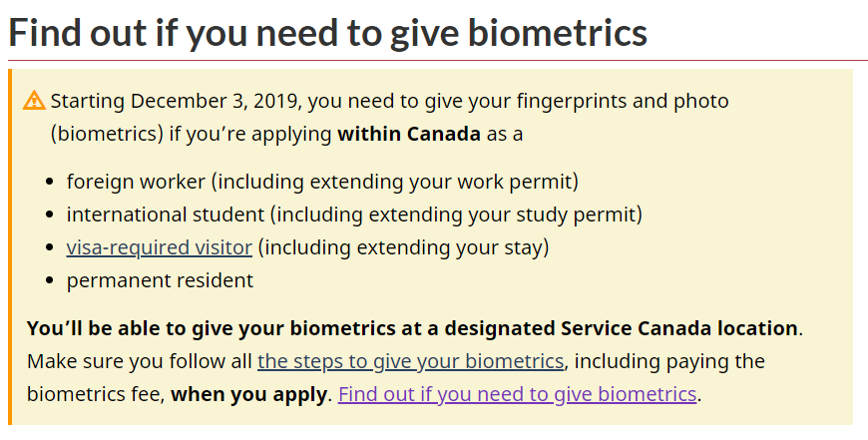Click the "(biometrics)" word in parentheses
Screen dimensions: 868x440
(108, 135)
